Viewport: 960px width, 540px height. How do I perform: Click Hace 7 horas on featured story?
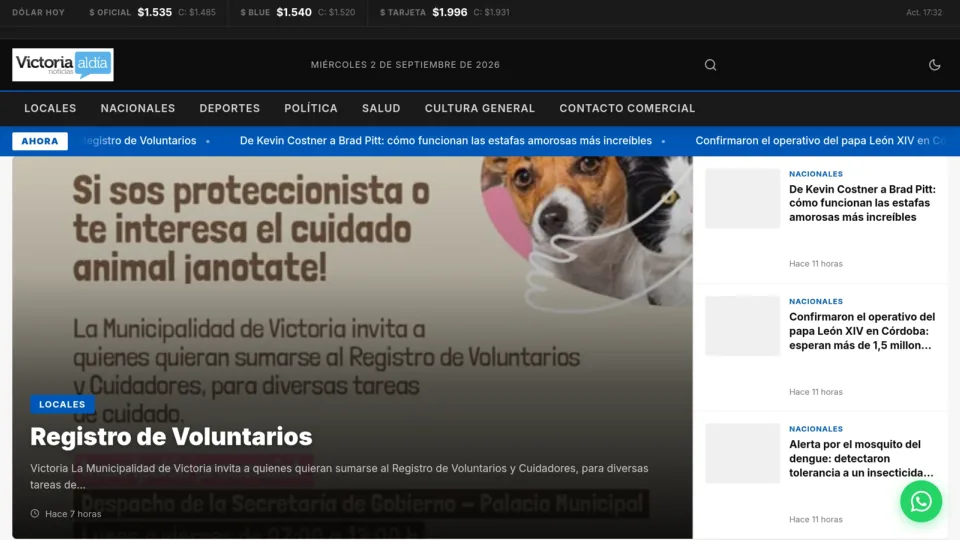coord(73,514)
